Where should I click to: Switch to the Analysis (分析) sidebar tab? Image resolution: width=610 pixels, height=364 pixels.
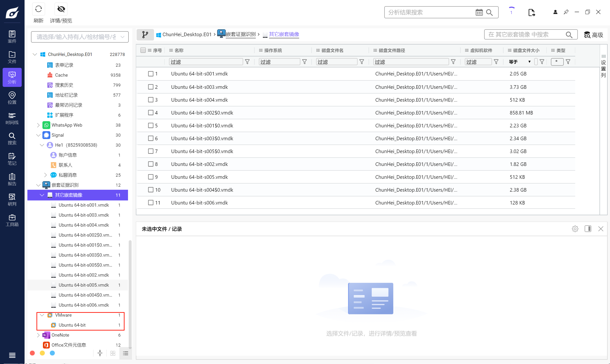click(12, 78)
